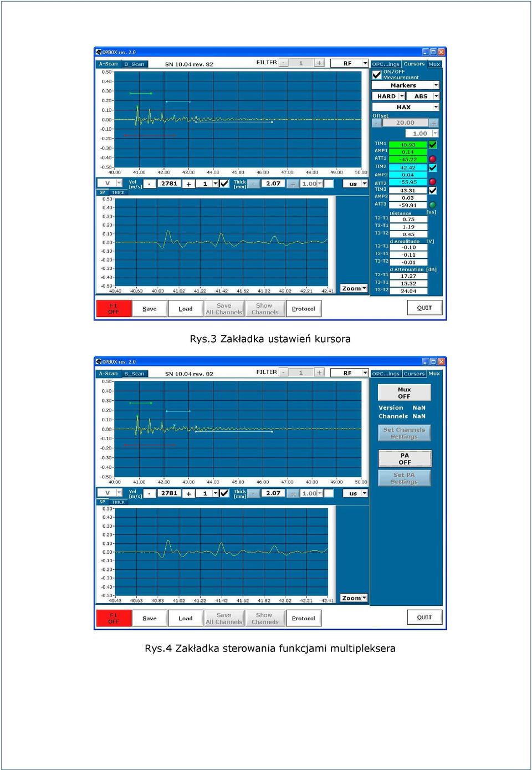Click TIM1 value 40.93 in top window

click(408, 145)
